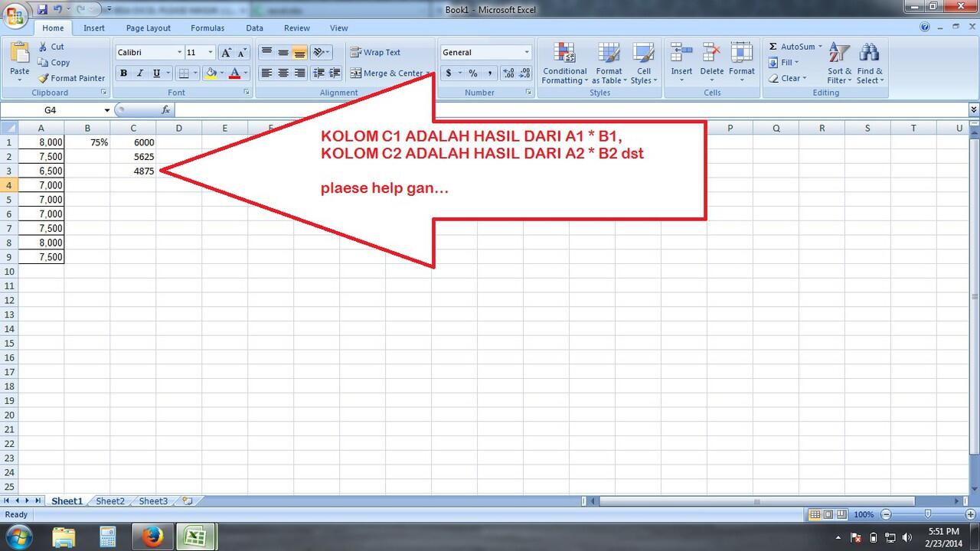Click the Delete cells icon
The image size is (980, 551).
point(711,54)
